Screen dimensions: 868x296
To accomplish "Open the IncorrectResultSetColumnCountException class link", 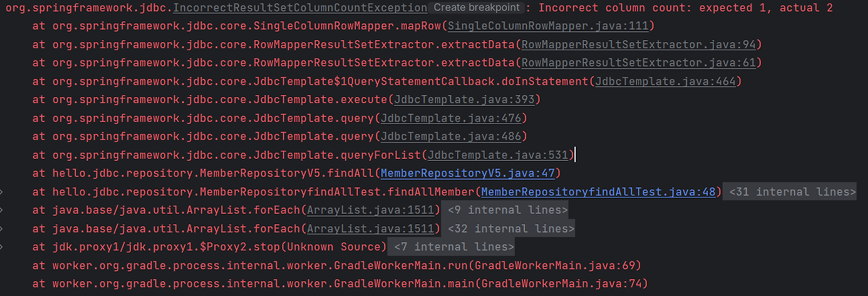I will click(300, 8).
